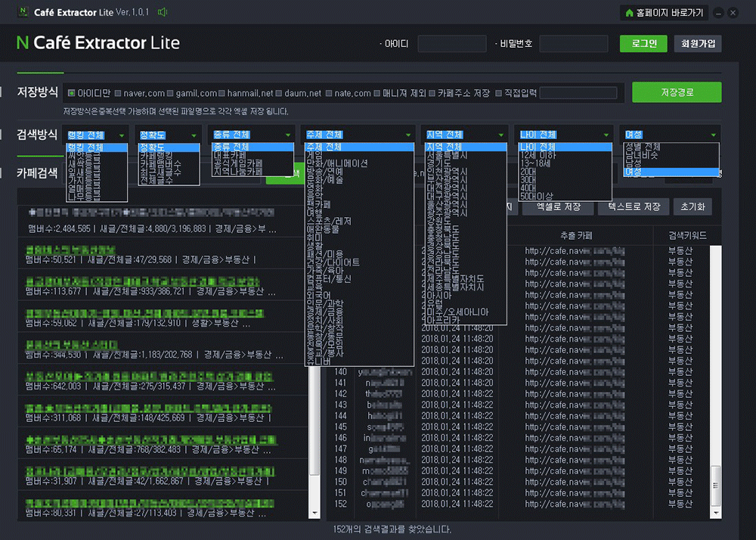
Task: Toggle the 랭킹 전체 dropdown arrow
Action: [122, 135]
